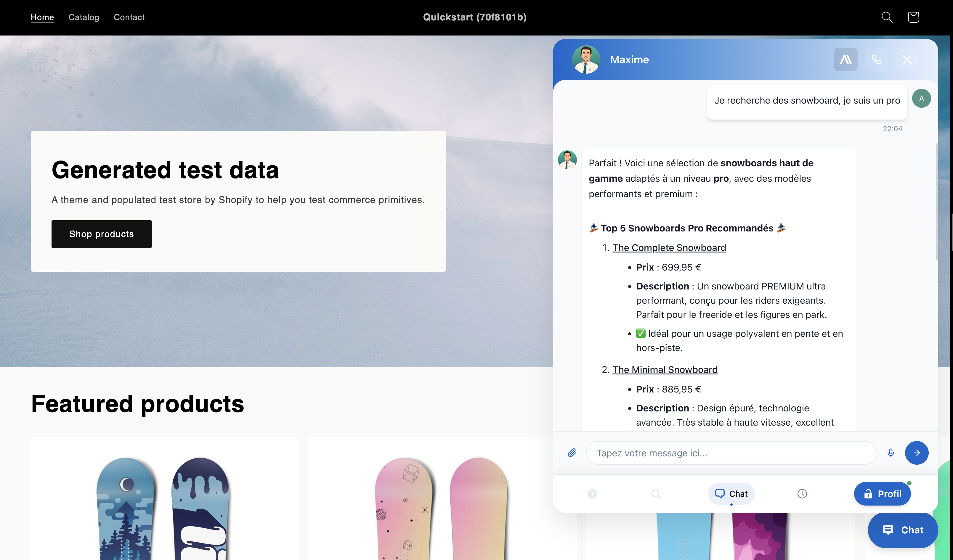Open The Minimal Snowboard link in chat
This screenshot has width=953, height=560.
tap(665, 370)
